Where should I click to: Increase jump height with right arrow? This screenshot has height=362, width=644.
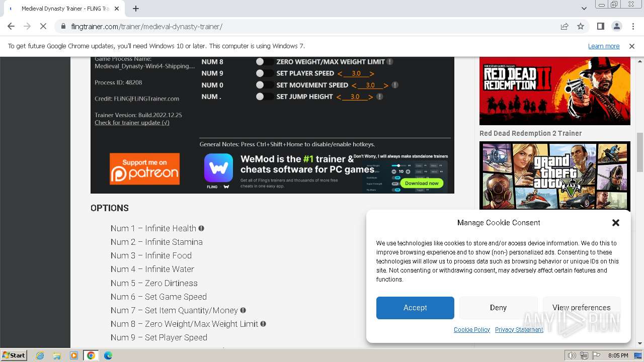tap(371, 97)
